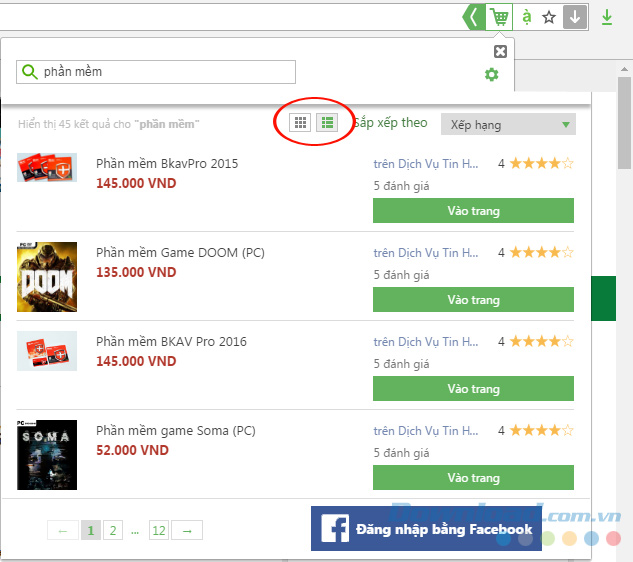Open BkavPro 2015 product thumbnail
Screen dimensions: 633x562
47,168
